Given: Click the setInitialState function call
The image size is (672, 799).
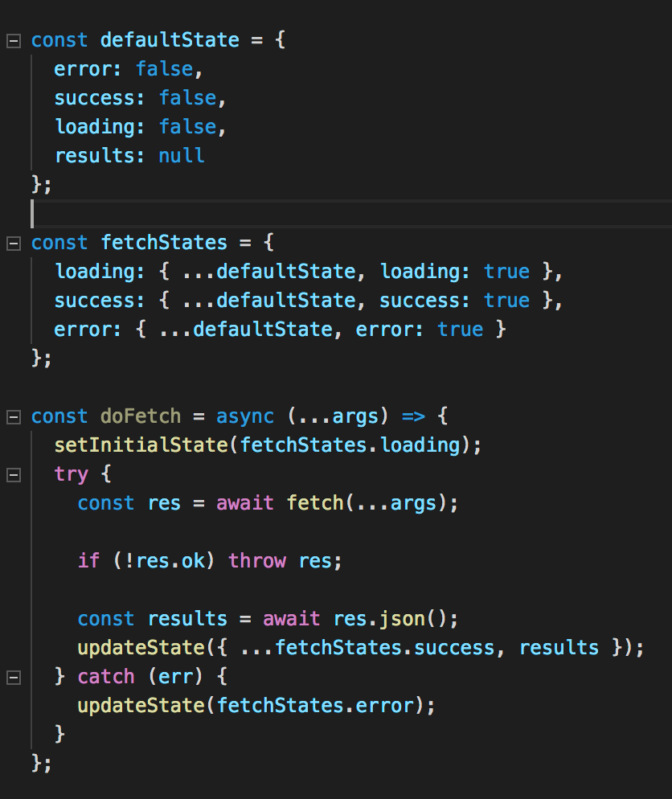Looking at the screenshot, I should coord(141,445).
